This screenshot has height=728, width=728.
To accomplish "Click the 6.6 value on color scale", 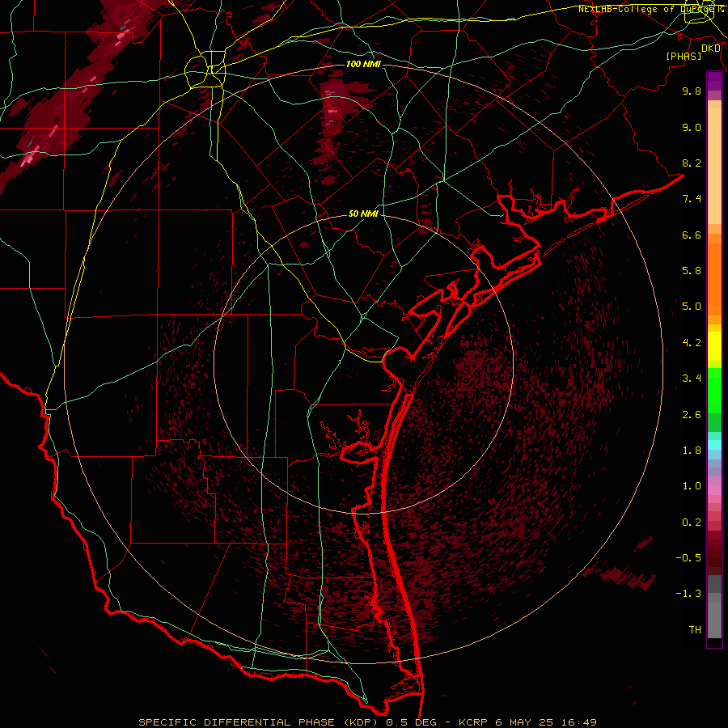I will tap(692, 235).
